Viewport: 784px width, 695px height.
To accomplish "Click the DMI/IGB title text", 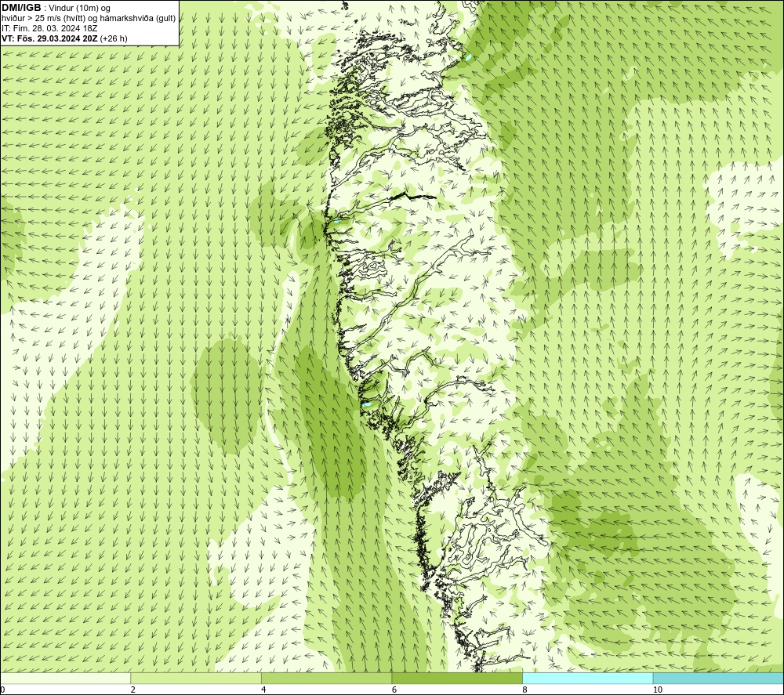I will click(x=21, y=8).
